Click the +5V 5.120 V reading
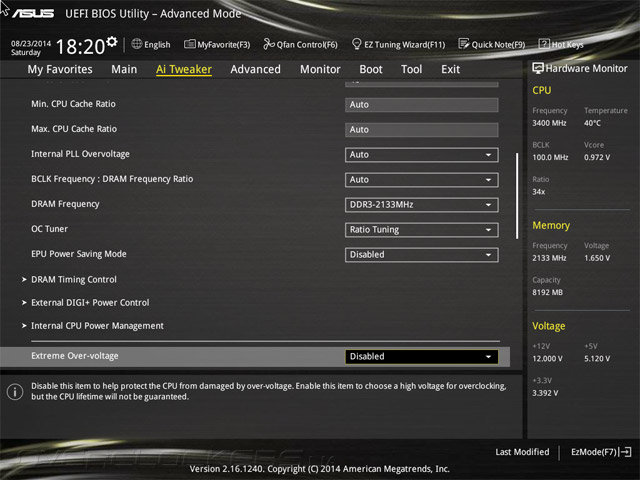Viewport: 640px width, 480px height. pos(597,358)
